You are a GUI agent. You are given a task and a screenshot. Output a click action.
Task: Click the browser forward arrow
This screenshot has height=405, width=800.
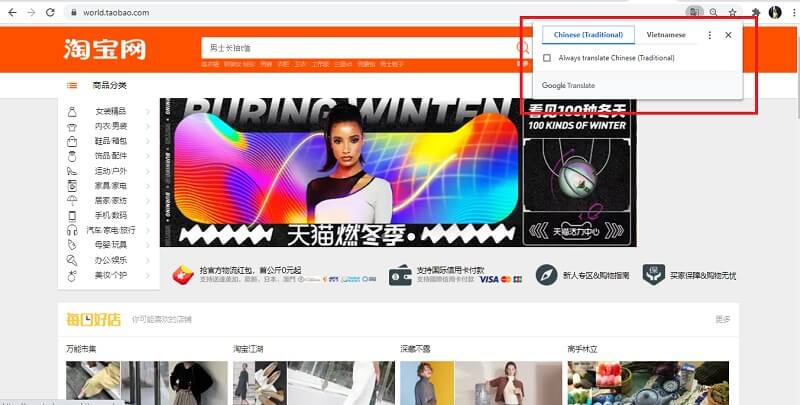click(x=31, y=12)
